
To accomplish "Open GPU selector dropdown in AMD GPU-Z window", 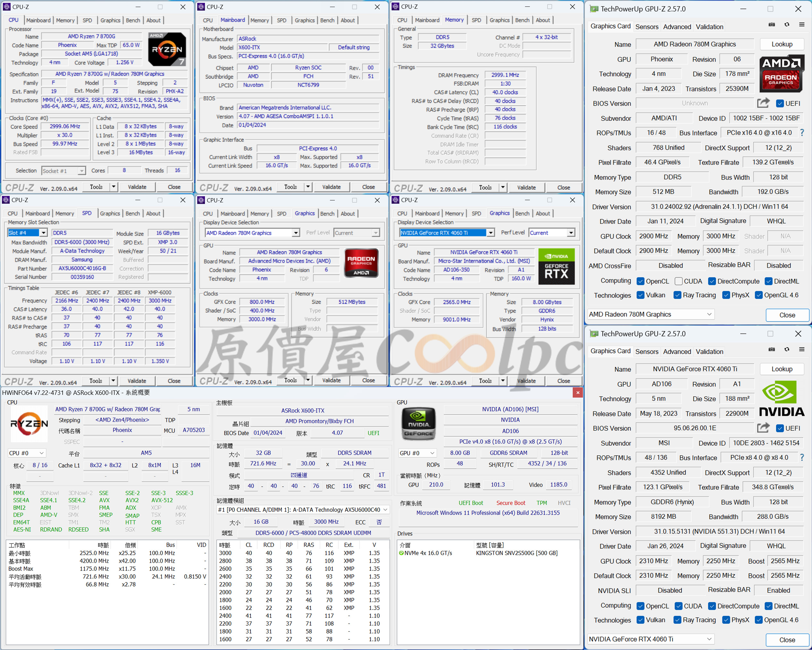I will click(x=651, y=314).
